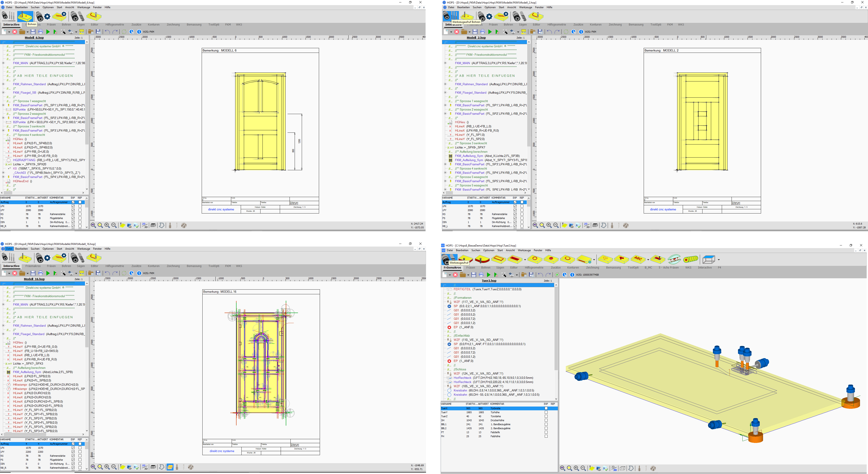The height and width of the screenshot is (474, 868).
Task: Switch to the Bemassung tab in Modell_2 window
Action: [636, 25]
